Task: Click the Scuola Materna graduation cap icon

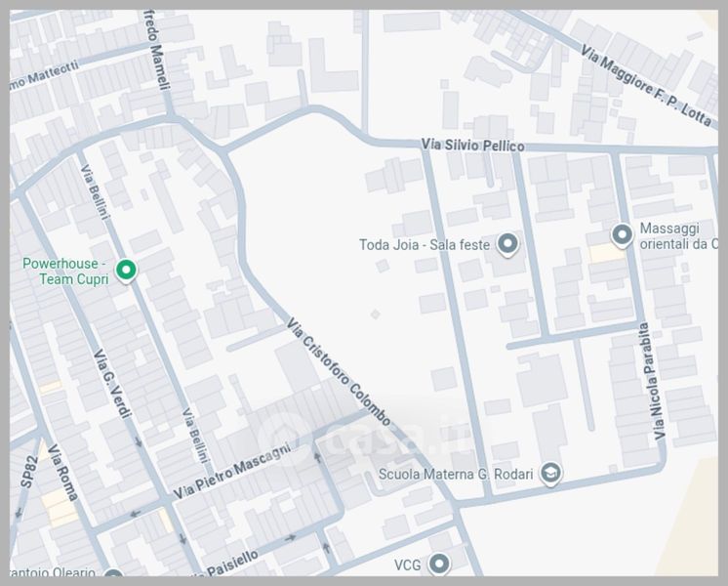Action: pos(550,475)
